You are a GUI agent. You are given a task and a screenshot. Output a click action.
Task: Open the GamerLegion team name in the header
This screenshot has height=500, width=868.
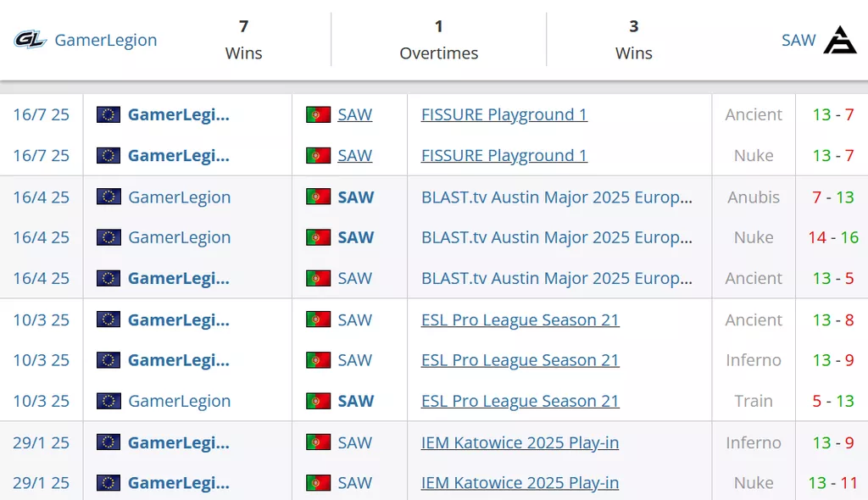tap(106, 40)
